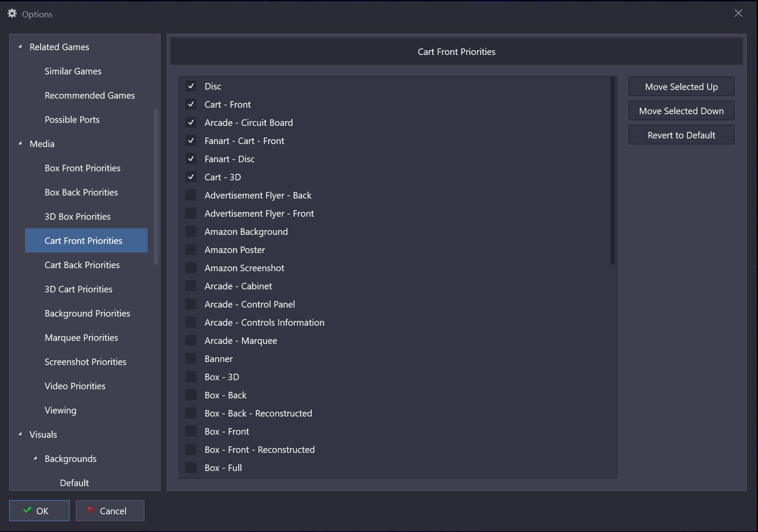Open Screenshot Priorities page

click(x=85, y=362)
